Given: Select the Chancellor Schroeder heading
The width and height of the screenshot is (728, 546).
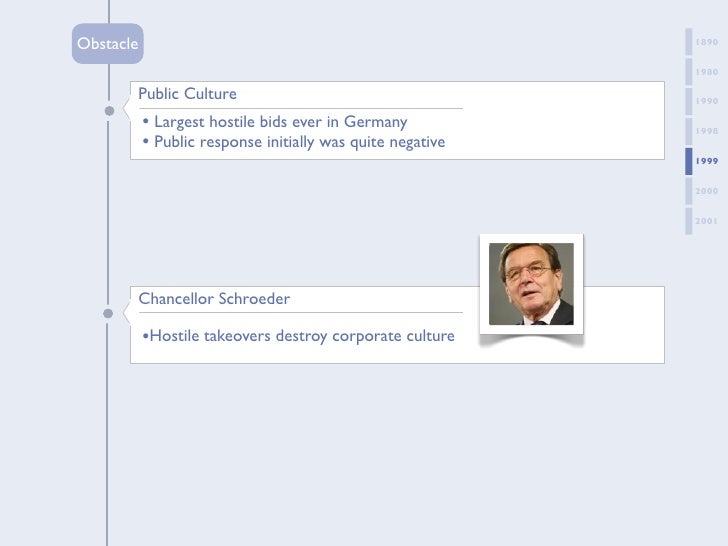Looking at the screenshot, I should (x=215, y=299).
